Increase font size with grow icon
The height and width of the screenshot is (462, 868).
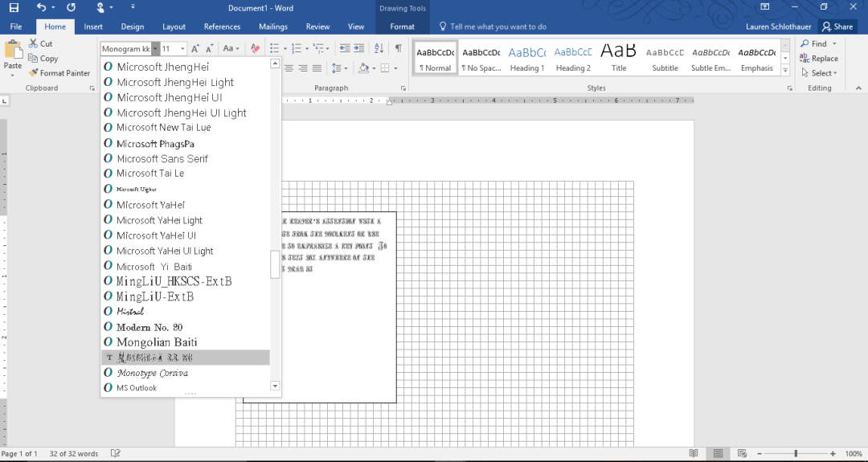click(x=195, y=49)
